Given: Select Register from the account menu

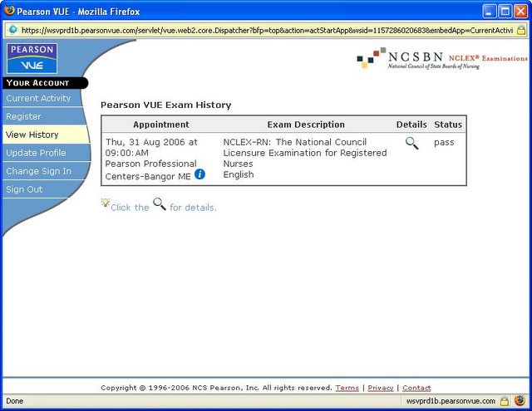Looking at the screenshot, I should click(x=23, y=116).
